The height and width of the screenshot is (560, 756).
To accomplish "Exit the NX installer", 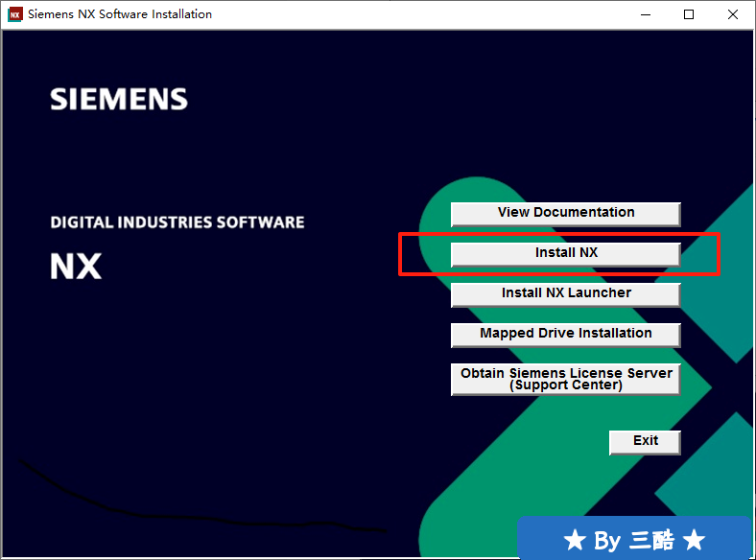I will (x=645, y=442).
